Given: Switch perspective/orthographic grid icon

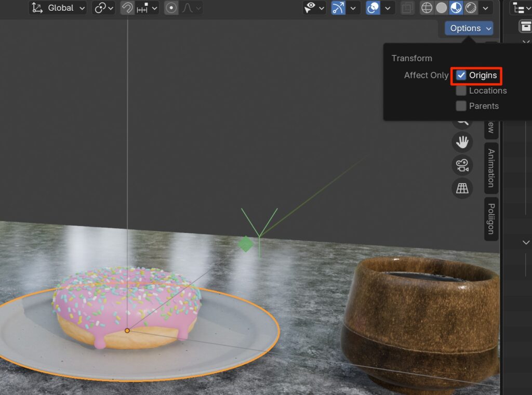Looking at the screenshot, I should [462, 188].
